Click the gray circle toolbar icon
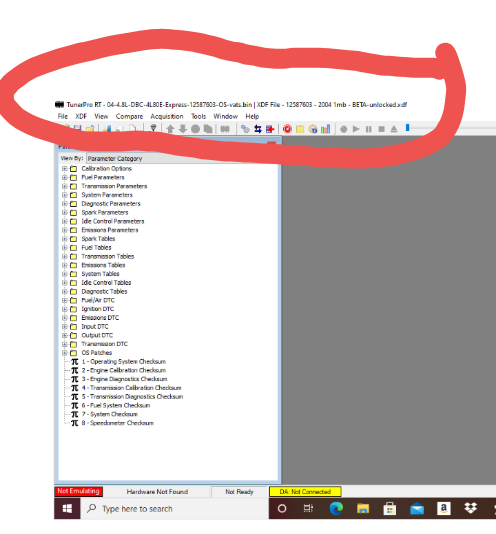 click(x=196, y=129)
